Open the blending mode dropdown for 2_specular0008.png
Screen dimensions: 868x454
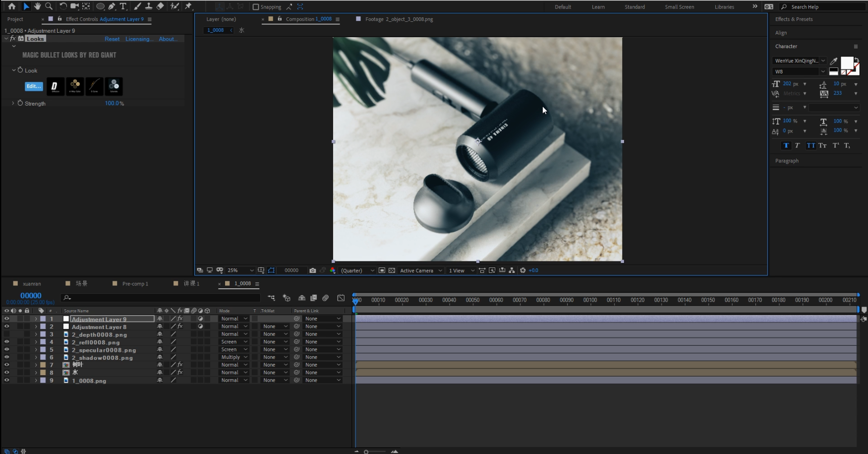(x=233, y=350)
